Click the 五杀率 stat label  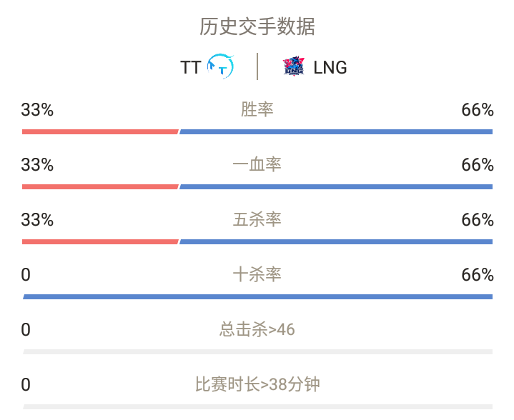pyautogui.click(x=257, y=219)
